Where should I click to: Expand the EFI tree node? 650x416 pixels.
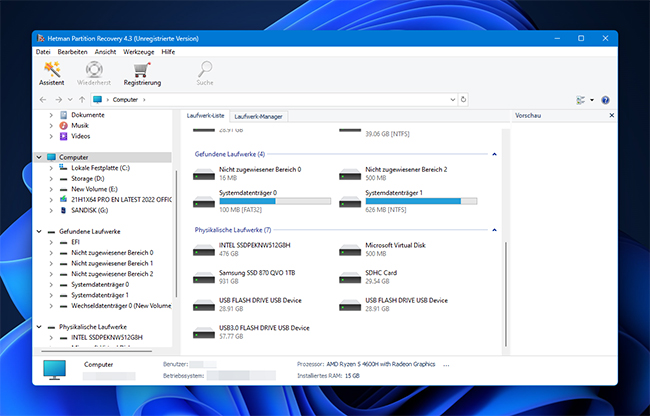point(51,242)
